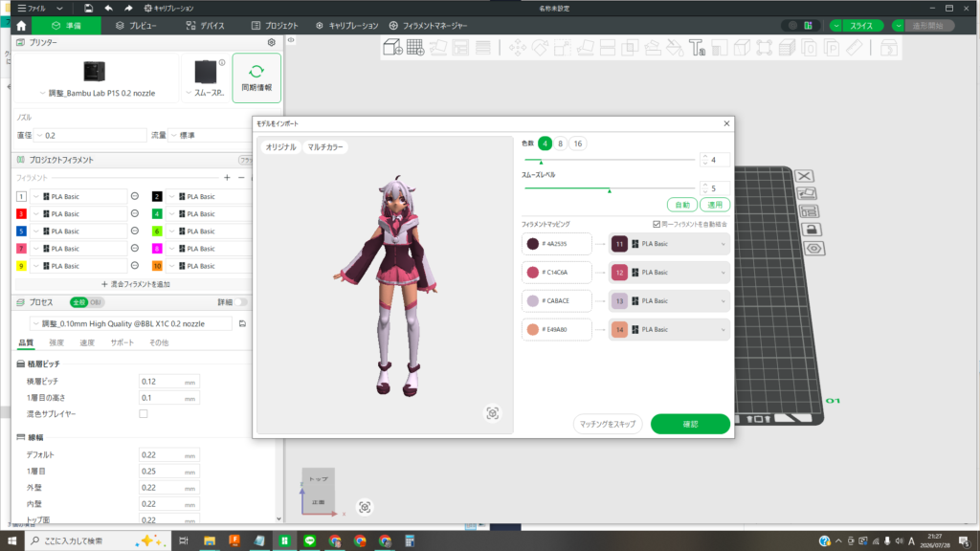Toggle the 詳細 advanced switch
This screenshot has height=551, width=980.
[x=240, y=302]
